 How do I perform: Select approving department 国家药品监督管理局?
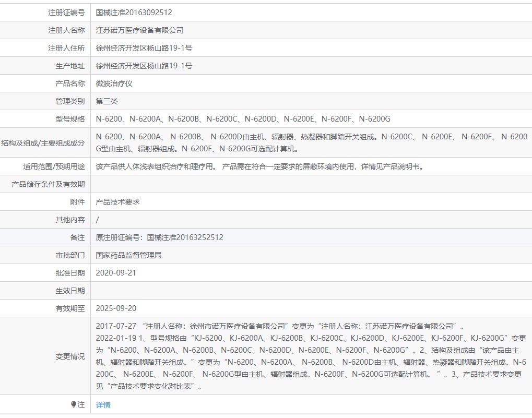(x=128, y=255)
